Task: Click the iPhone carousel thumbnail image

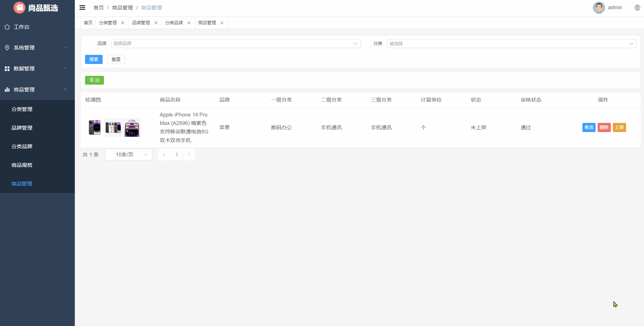Action: (x=94, y=127)
